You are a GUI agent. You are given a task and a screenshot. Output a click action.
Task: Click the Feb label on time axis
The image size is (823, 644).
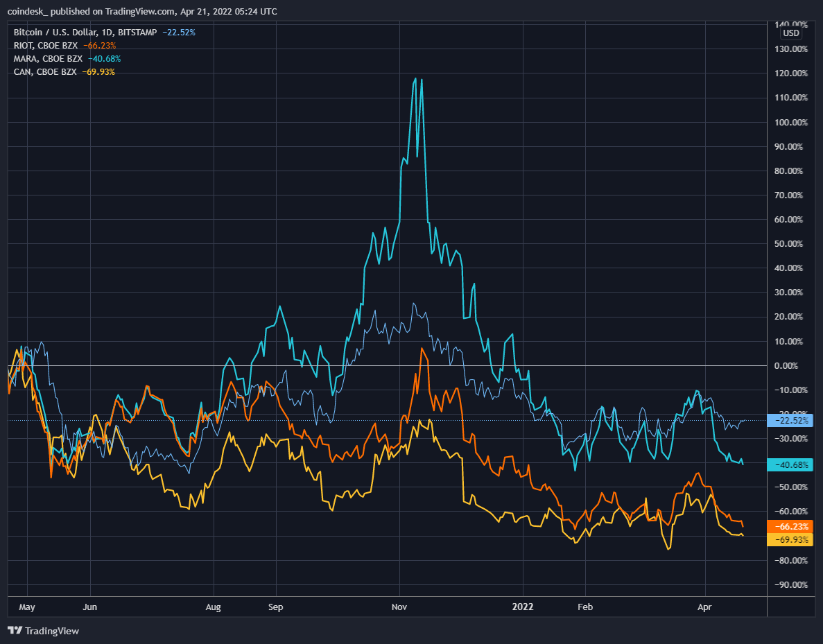point(585,607)
